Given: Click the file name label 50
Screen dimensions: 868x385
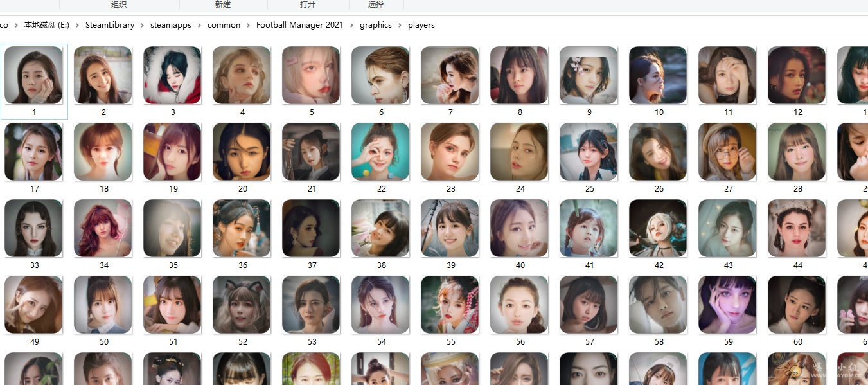Looking at the screenshot, I should coord(104,341).
